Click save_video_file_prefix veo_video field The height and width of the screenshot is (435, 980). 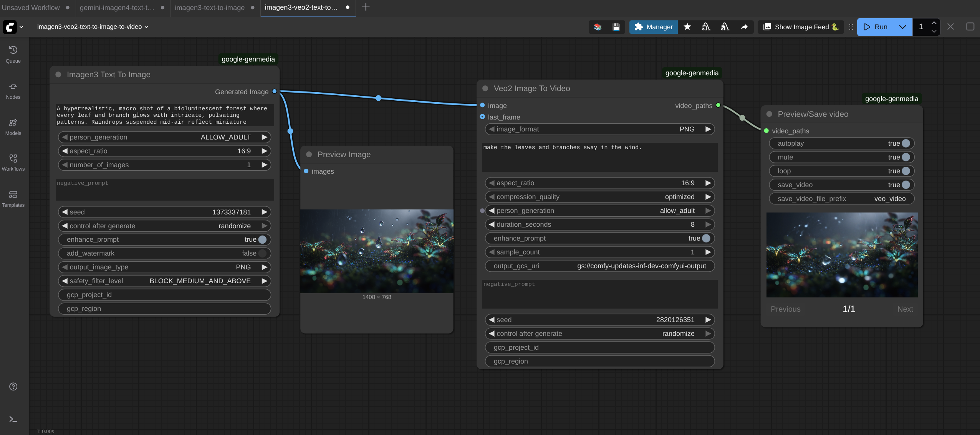click(x=842, y=199)
